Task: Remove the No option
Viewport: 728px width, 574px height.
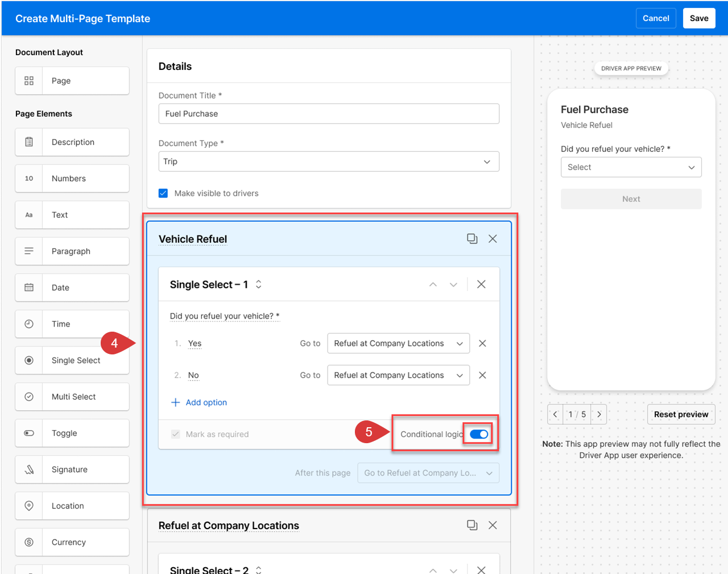Action: pyautogui.click(x=482, y=375)
